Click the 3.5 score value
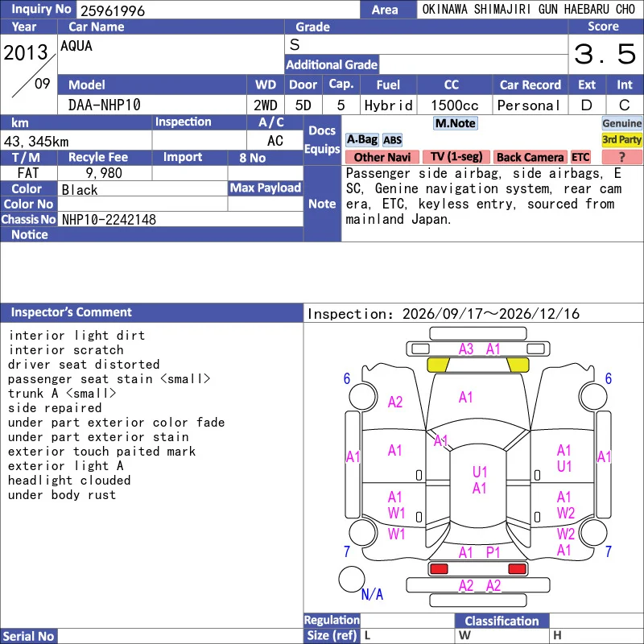 605,54
